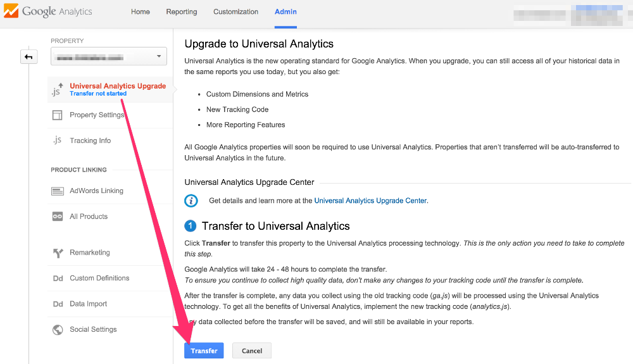Click the AdWords Linking card icon
633x364 pixels.
point(58,191)
